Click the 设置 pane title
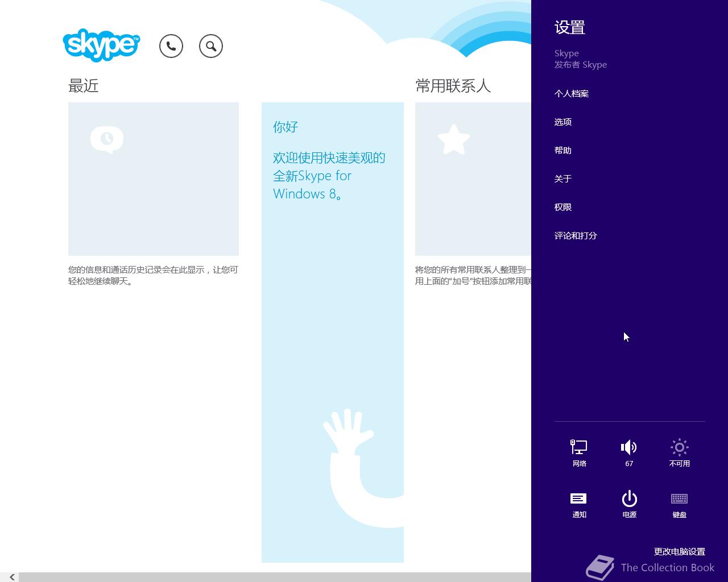Image resolution: width=728 pixels, height=582 pixels. (x=570, y=27)
